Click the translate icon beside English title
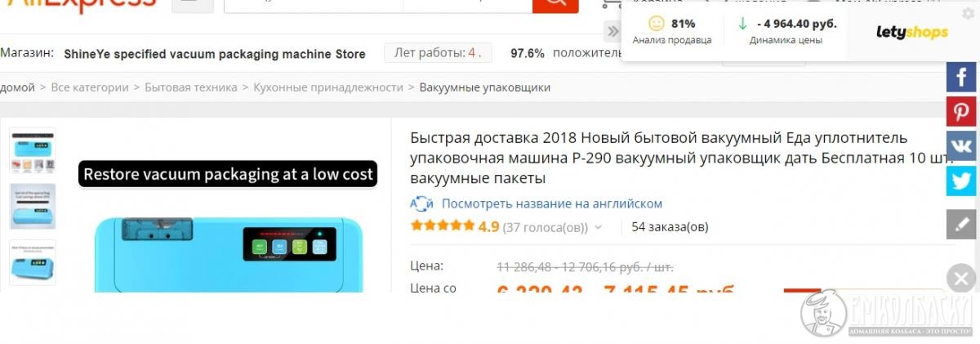This screenshot has height=344, width=980. [421, 203]
